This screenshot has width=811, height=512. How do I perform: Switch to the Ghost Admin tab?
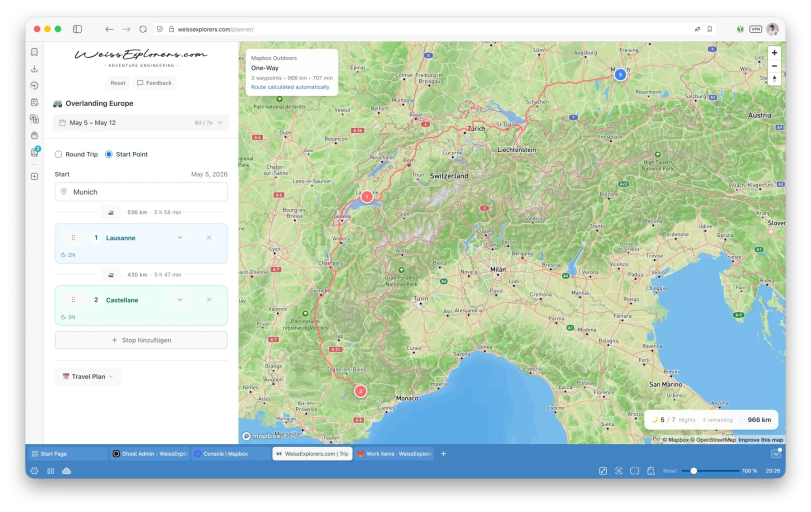(150, 454)
